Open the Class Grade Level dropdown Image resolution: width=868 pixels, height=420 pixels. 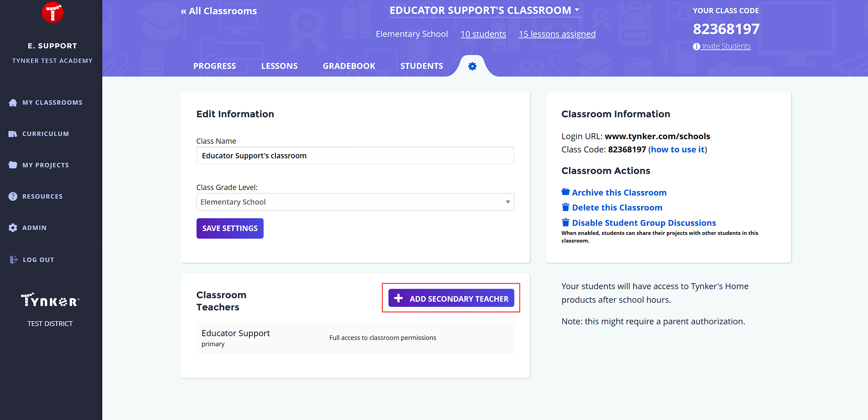pos(355,202)
